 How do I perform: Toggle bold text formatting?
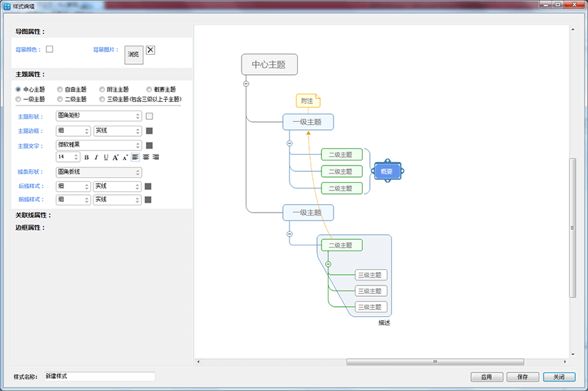(87, 157)
